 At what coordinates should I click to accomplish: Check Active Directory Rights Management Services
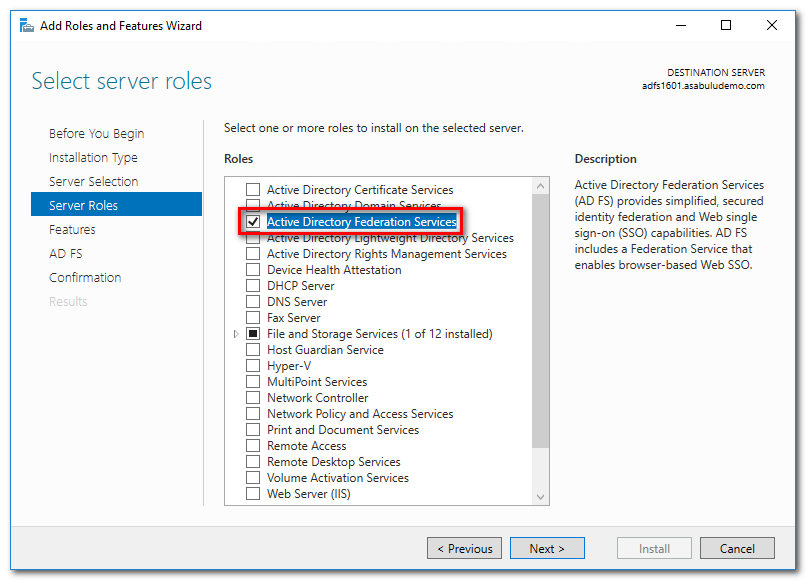[253, 254]
